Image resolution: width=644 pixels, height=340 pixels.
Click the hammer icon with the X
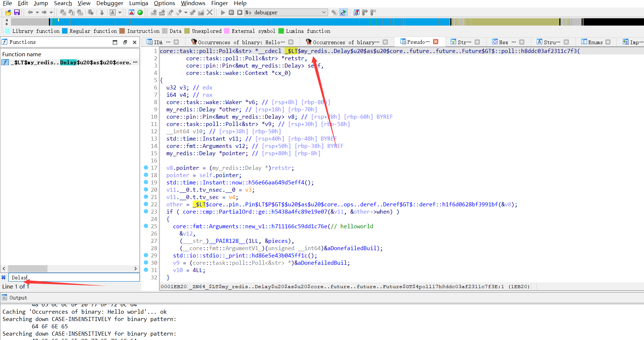[x=373, y=12]
